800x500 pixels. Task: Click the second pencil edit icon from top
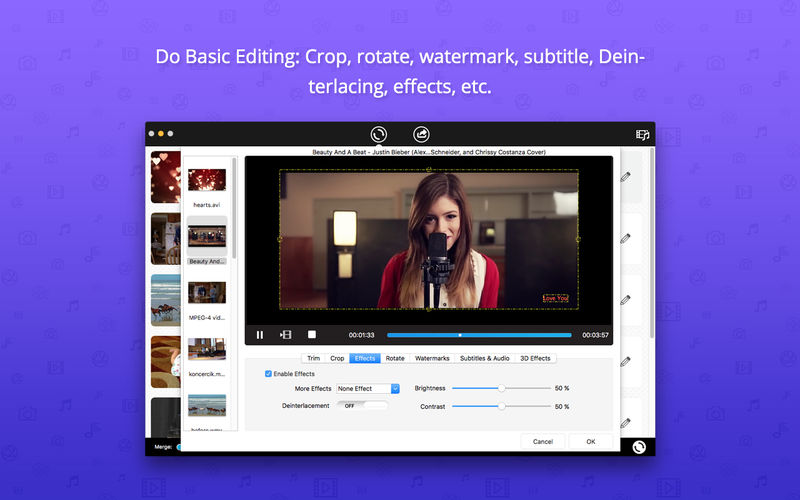click(626, 238)
